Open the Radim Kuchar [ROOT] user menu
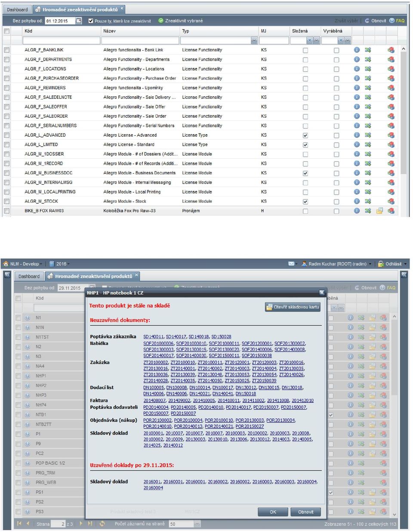Viewport: 413px width, 532px height. [337, 264]
